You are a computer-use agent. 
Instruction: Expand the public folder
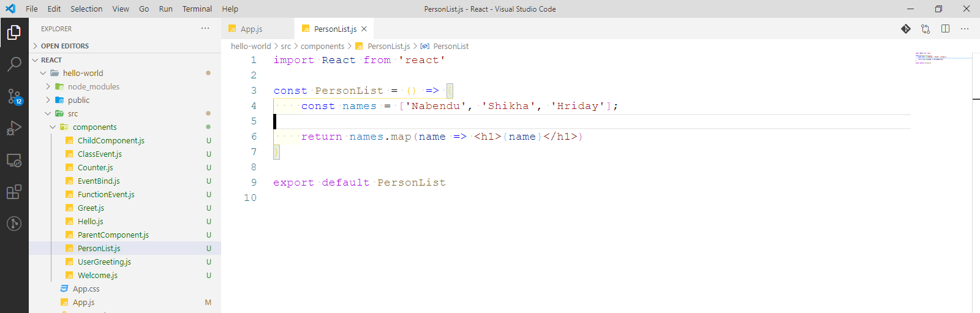pyautogui.click(x=48, y=100)
